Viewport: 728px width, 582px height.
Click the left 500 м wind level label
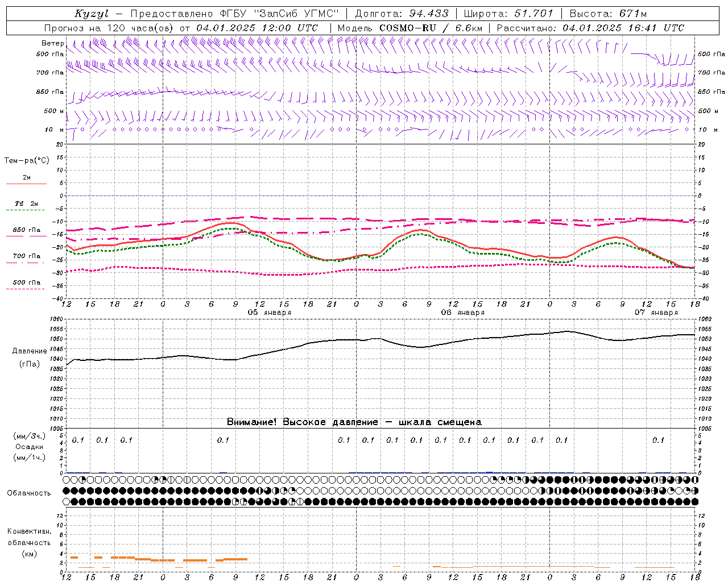tap(54, 111)
